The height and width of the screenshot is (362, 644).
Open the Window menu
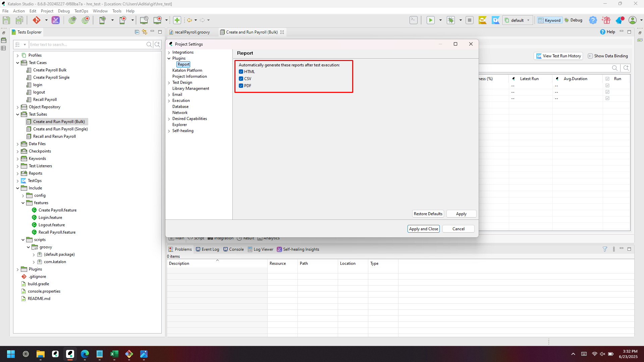point(100,11)
